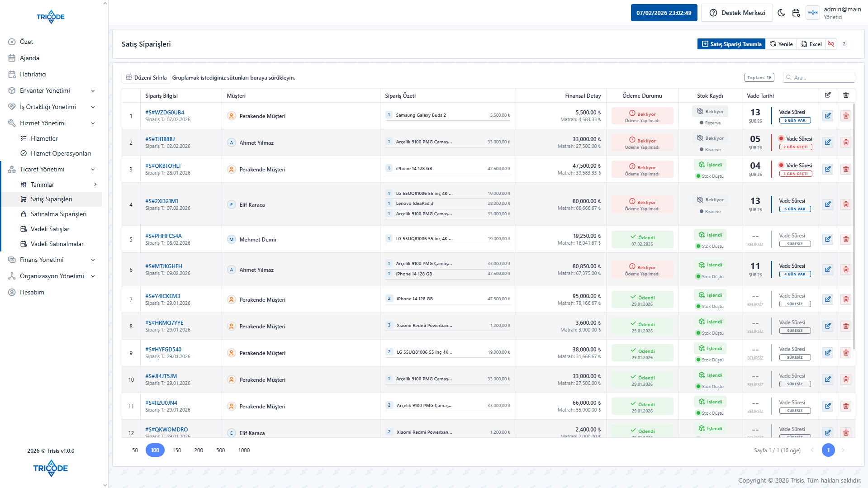
Task: Click the Satış Siparişi Tanımla button
Action: point(731,44)
